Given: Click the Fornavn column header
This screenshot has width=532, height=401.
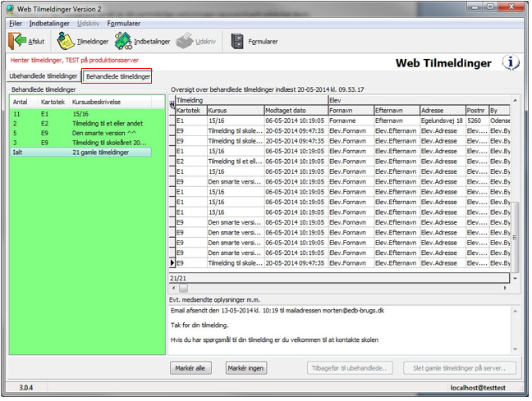Looking at the screenshot, I should pyautogui.click(x=351, y=111).
